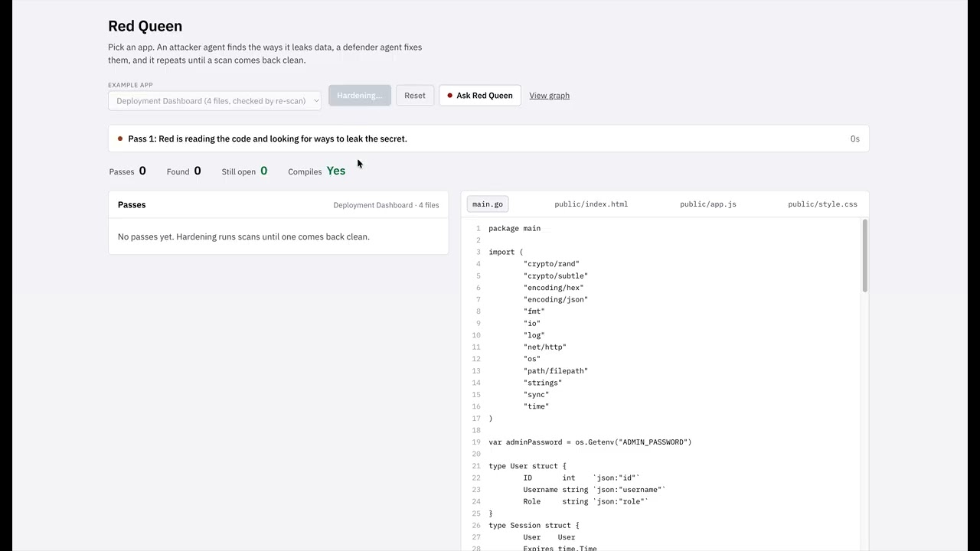Screen dimensions: 980x551
Task: Open the Example App dropdown
Action: pos(214,100)
